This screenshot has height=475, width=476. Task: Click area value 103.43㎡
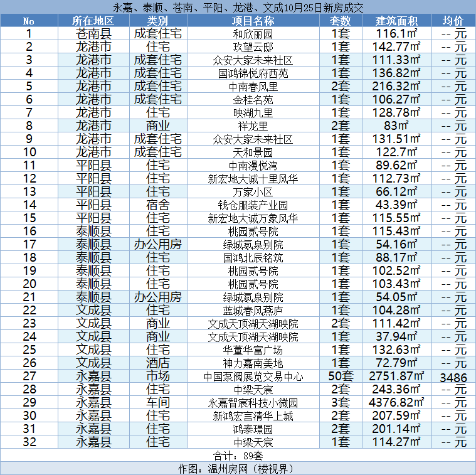pos(396,284)
